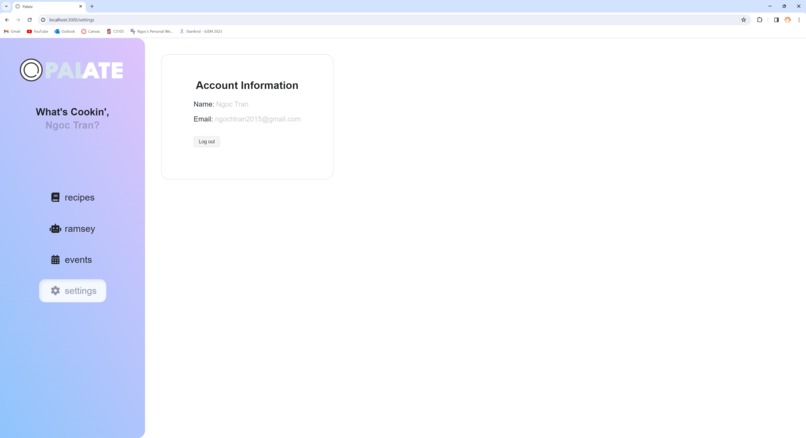Click the email address ngochtran2015@gmail.com
The width and height of the screenshot is (806, 438).
(x=258, y=119)
